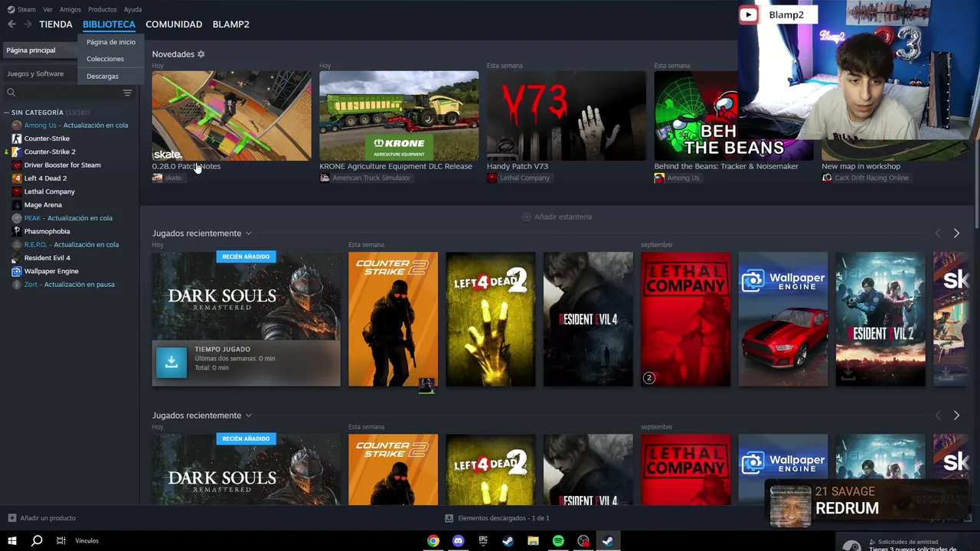Select Colecciones from Biblioteca submenu

coord(105,59)
